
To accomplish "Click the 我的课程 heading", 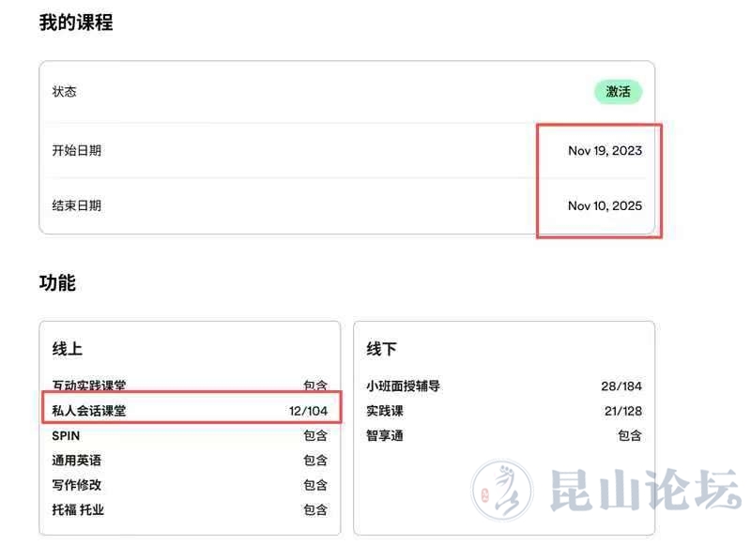I will click(76, 23).
